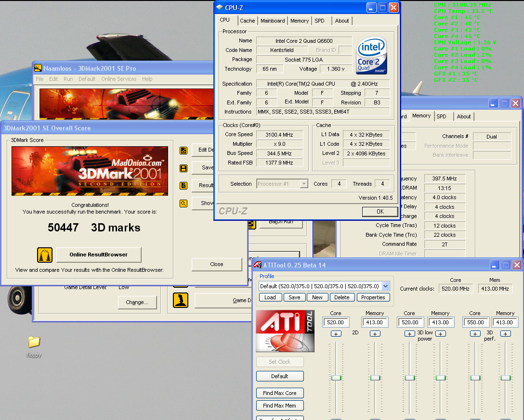Viewport: 524px width, 420px height.
Task: Click the Result icon beside the Result button
Action: pos(183,186)
